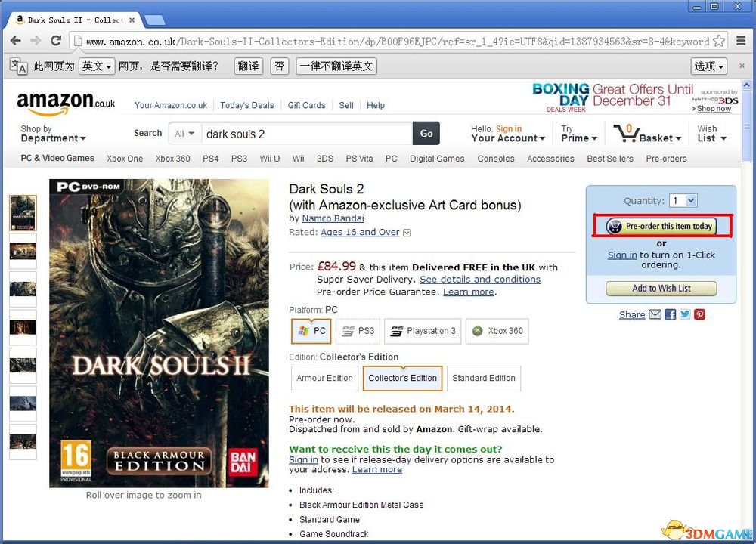
Task: Add item to Wish List
Action: [x=661, y=288]
